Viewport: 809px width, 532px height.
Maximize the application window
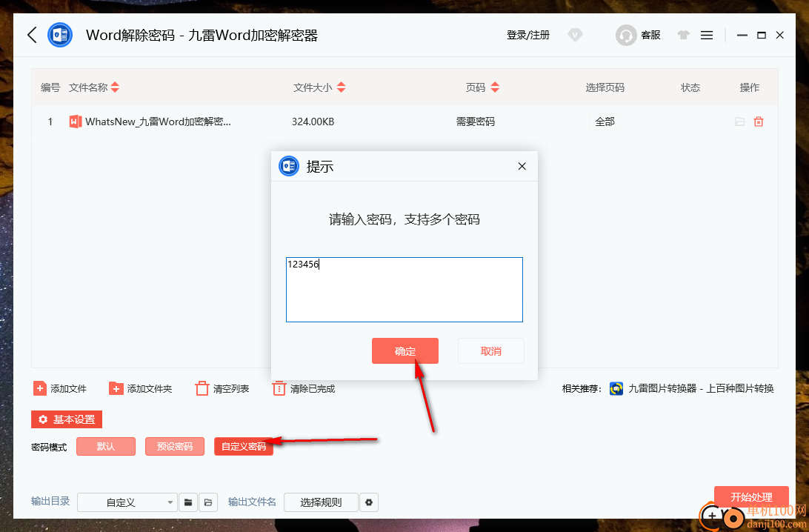pyautogui.click(x=761, y=35)
